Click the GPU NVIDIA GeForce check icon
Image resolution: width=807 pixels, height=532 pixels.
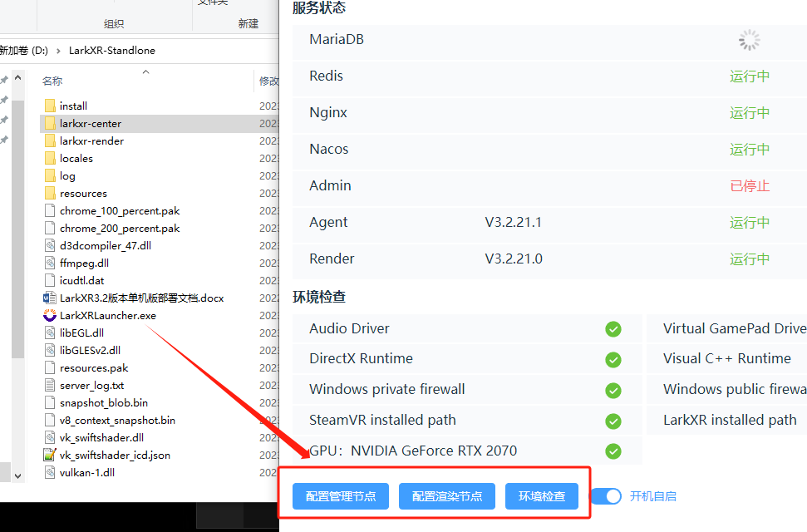pyautogui.click(x=613, y=451)
